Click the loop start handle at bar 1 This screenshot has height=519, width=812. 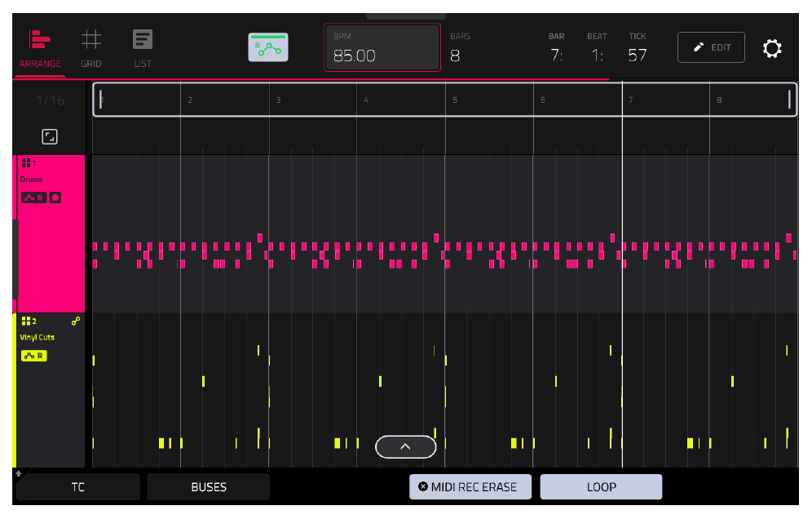point(100,100)
